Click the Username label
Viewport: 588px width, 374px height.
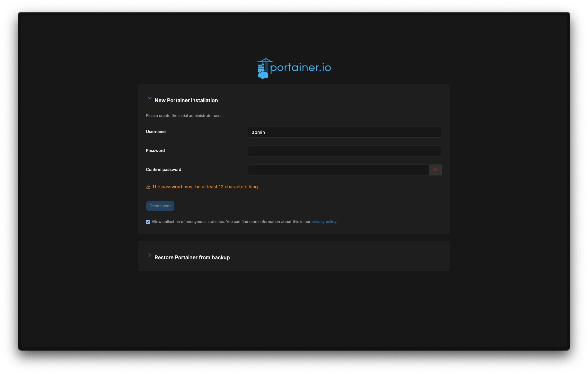coord(156,131)
